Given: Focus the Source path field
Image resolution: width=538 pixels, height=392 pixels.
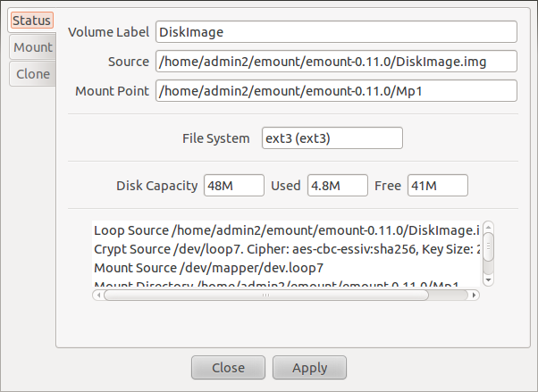Looking at the screenshot, I should click(x=336, y=62).
